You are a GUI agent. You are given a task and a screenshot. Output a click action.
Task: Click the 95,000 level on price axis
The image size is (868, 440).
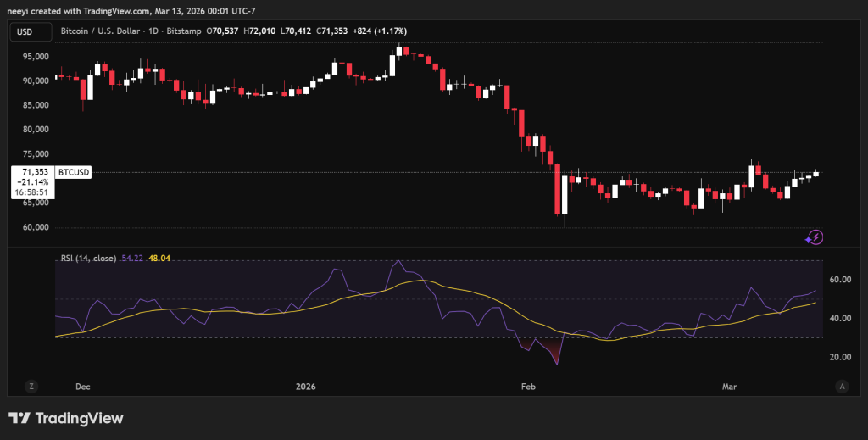pos(36,57)
